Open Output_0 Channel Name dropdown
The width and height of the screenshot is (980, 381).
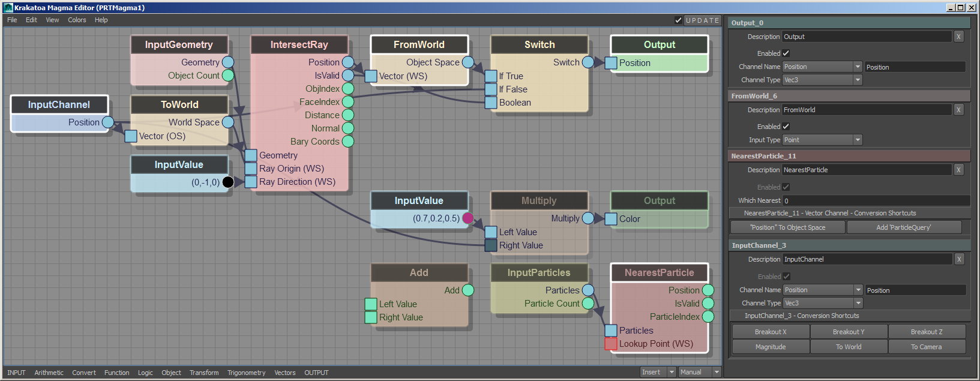point(822,67)
